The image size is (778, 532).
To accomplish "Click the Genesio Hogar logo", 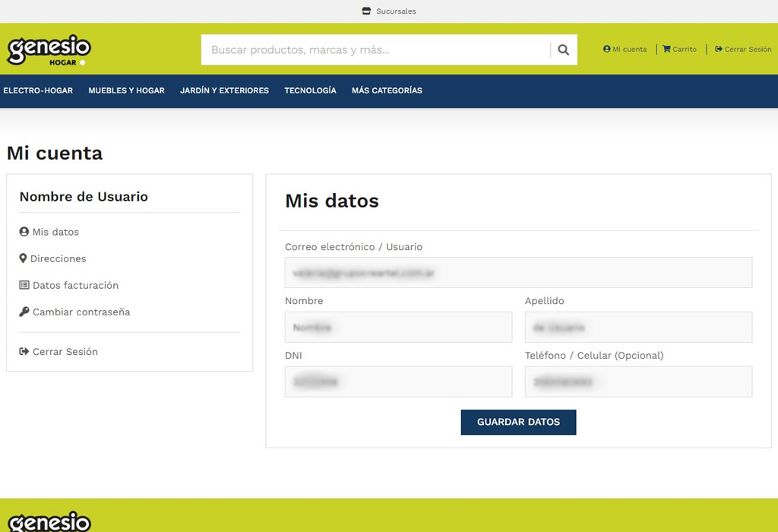I will point(48,49).
